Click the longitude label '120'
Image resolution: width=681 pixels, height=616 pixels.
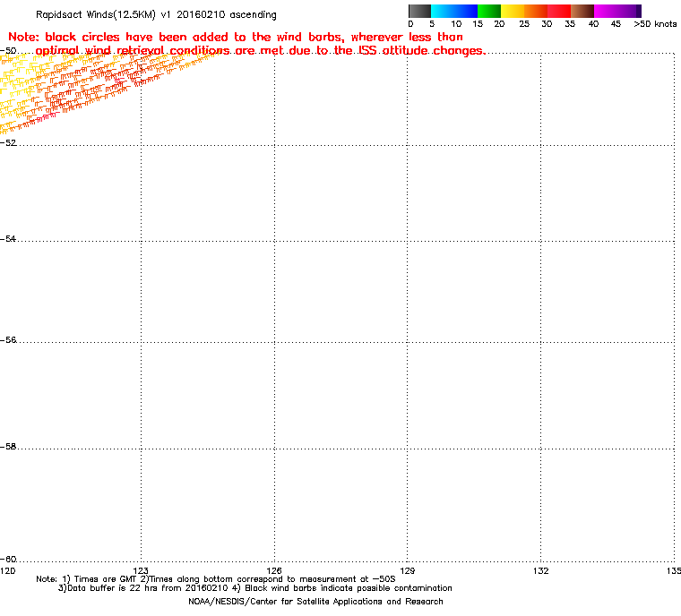point(8,570)
